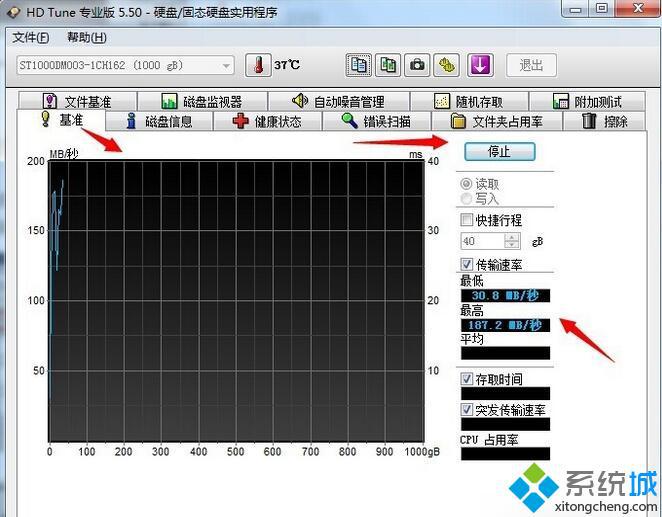Open the 文件基准 tab
The width and height of the screenshot is (662, 517).
tap(77, 101)
